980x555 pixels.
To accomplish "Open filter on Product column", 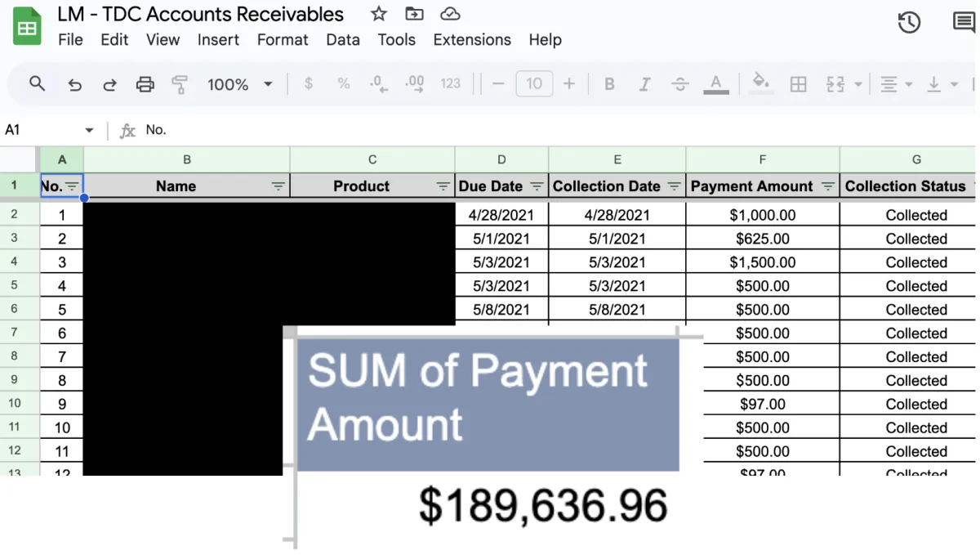I will click(443, 186).
